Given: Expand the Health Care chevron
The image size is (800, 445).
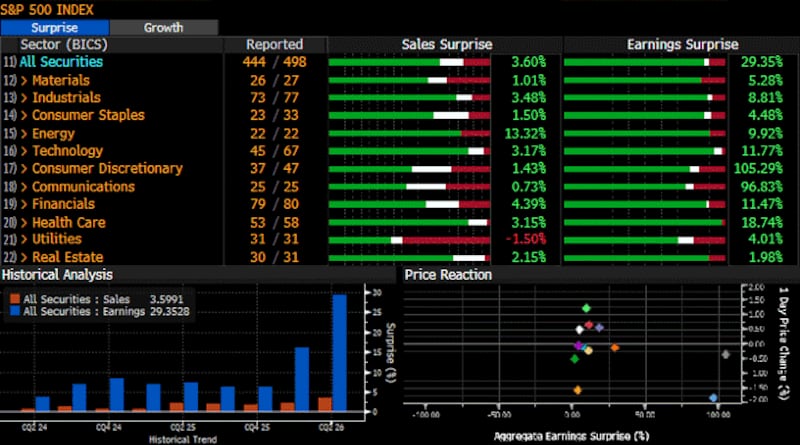Looking at the screenshot, I should coord(24,222).
